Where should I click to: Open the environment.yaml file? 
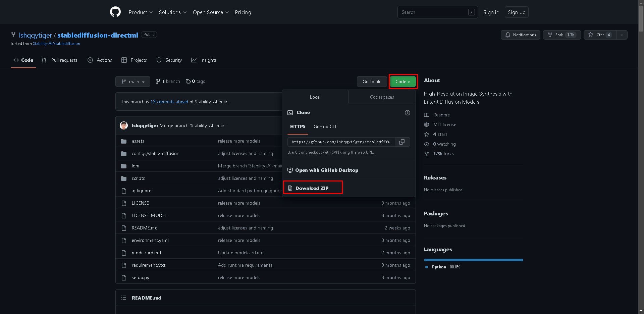pyautogui.click(x=150, y=241)
